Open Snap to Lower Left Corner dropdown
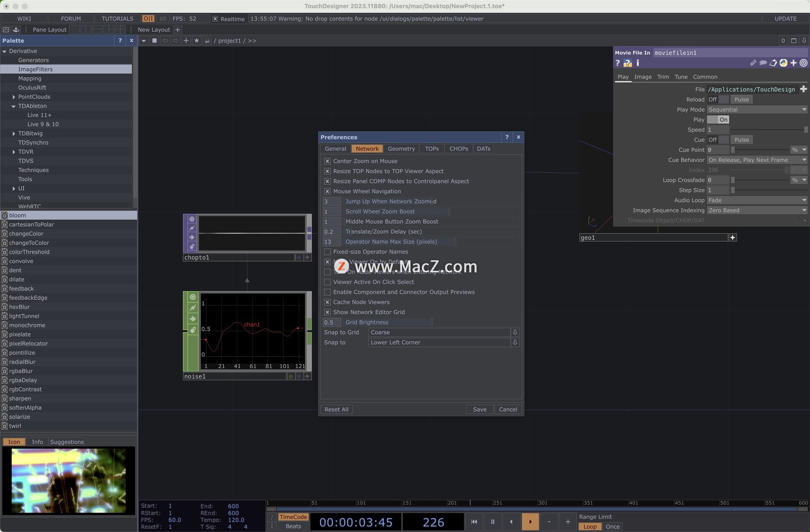This screenshot has height=532, width=810. [x=444, y=343]
